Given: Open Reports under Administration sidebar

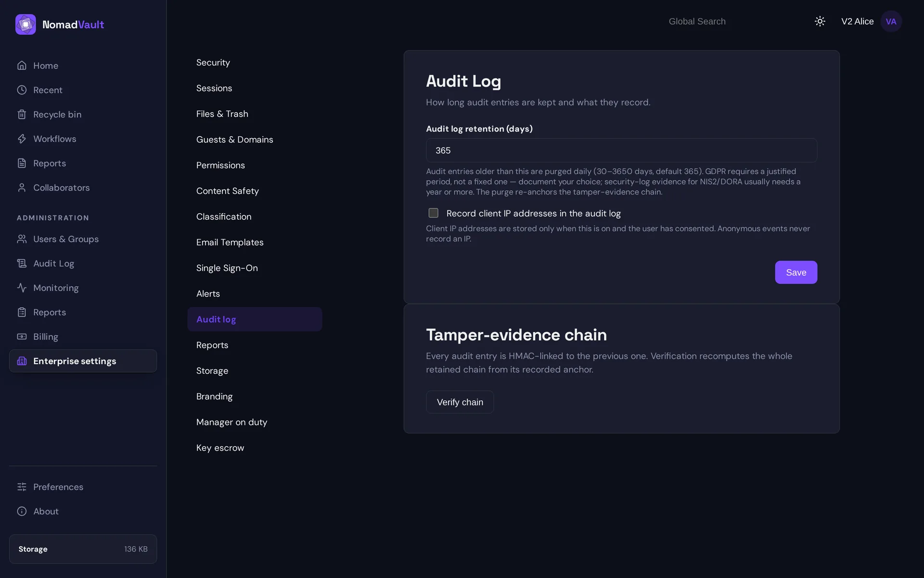Looking at the screenshot, I should pyautogui.click(x=83, y=312).
